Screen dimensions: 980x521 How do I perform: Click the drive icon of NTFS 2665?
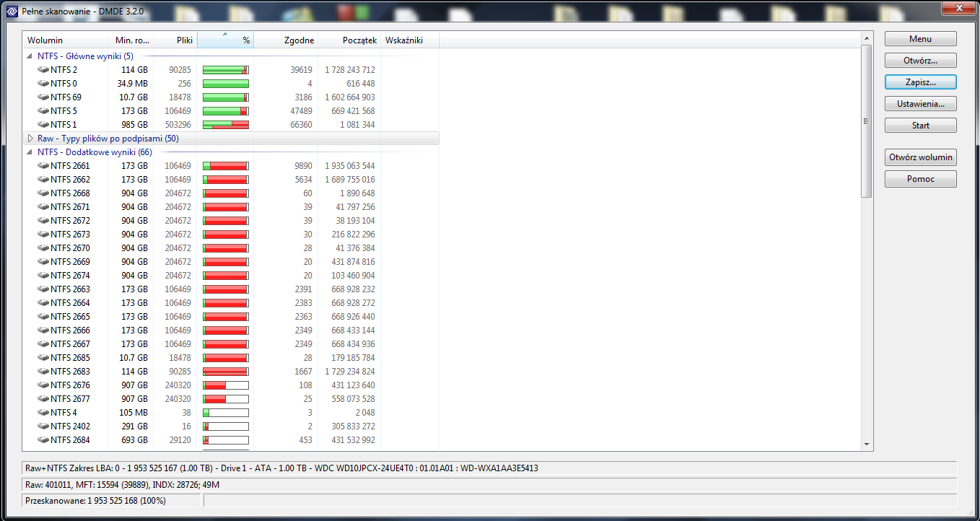[43, 317]
